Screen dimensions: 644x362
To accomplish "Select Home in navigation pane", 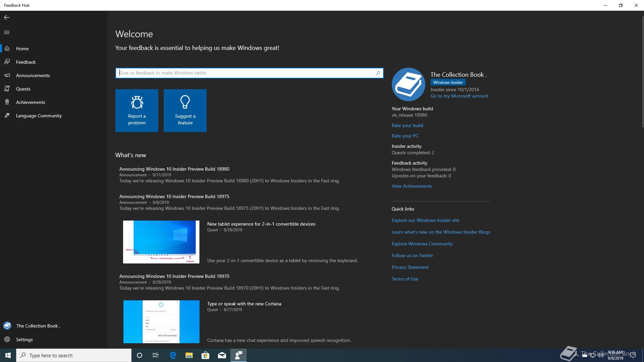I will click(54, 49).
